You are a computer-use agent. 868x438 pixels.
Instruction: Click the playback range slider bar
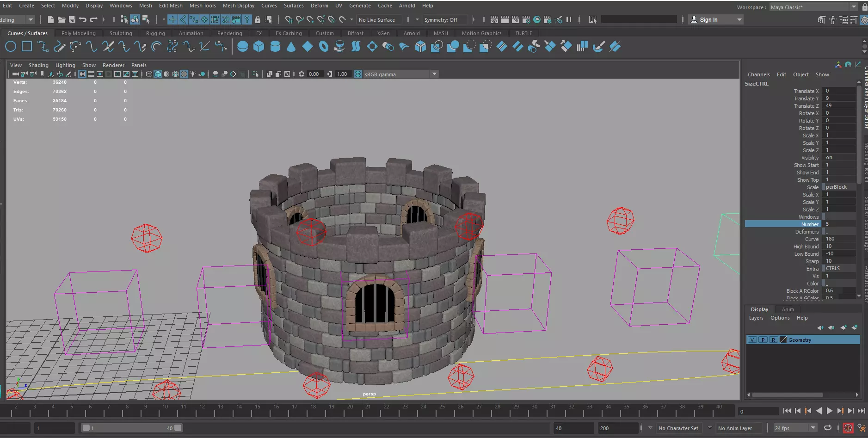132,428
